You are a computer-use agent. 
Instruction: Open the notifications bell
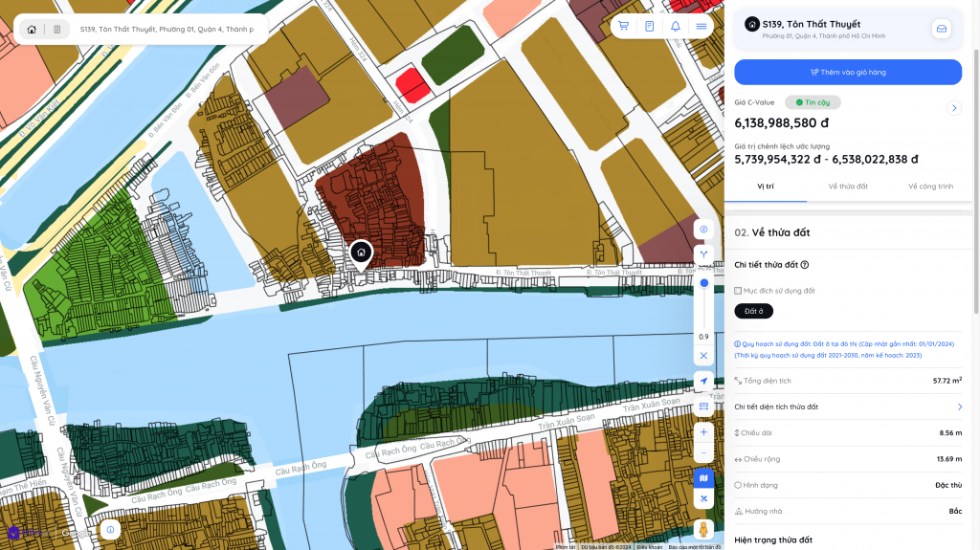tap(676, 27)
